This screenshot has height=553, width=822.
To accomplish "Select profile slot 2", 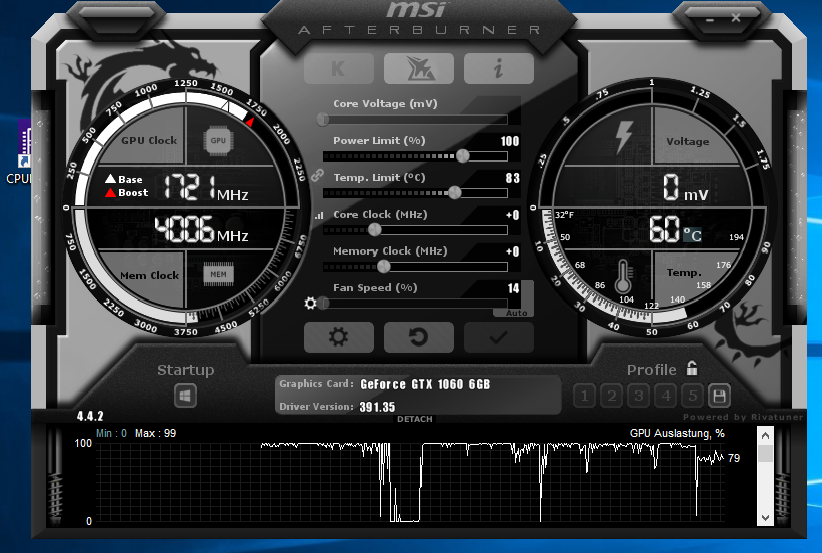I will coord(611,396).
